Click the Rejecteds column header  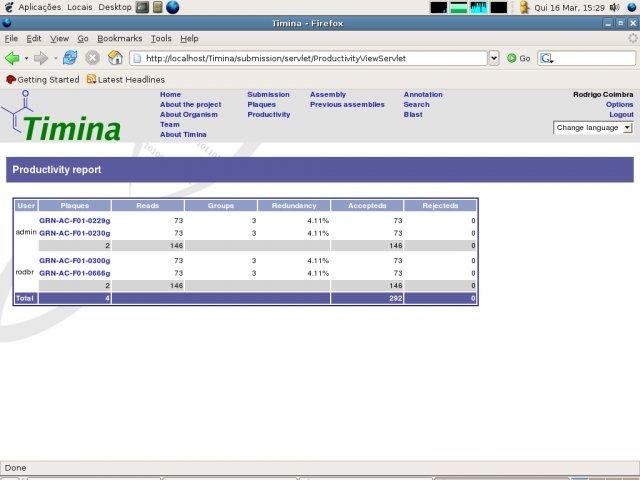(x=440, y=206)
